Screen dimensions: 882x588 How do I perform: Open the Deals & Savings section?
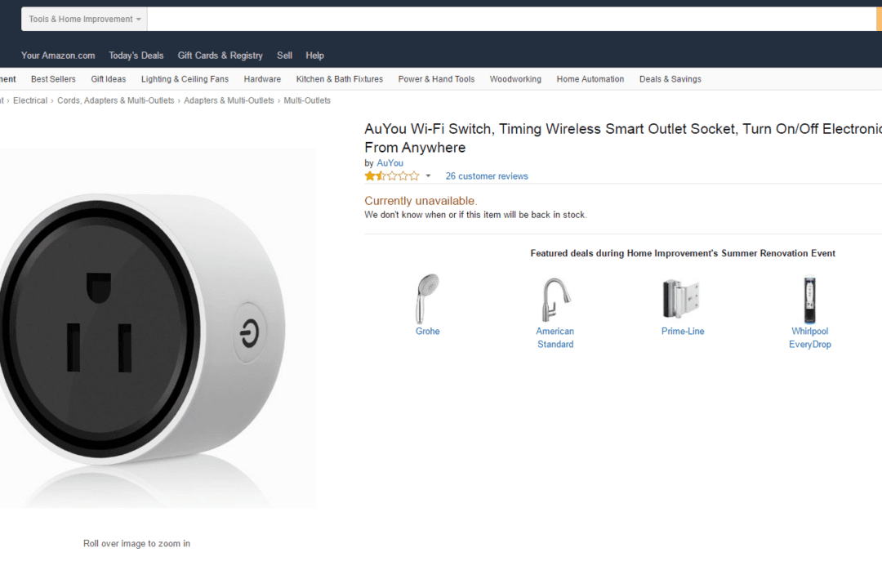pos(670,79)
